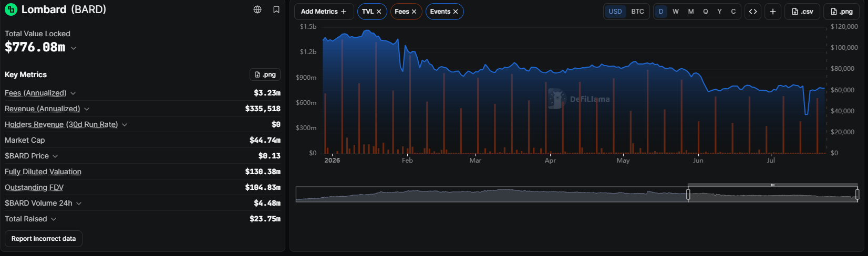Viewport: 868px width, 256px height.
Task: Click Report incorrect data button
Action: pyautogui.click(x=44, y=239)
